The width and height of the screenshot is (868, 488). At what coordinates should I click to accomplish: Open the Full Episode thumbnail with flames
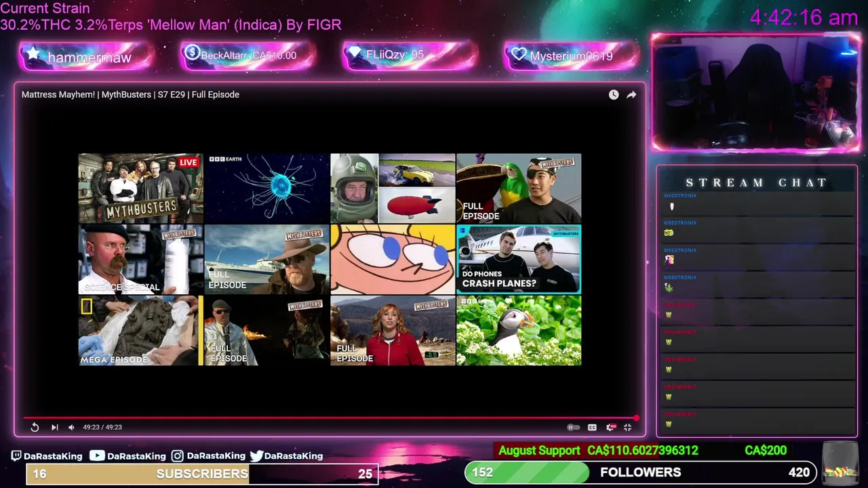tap(267, 331)
